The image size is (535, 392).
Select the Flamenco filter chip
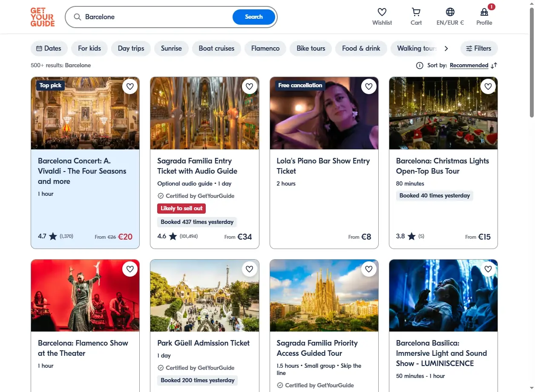pos(265,49)
